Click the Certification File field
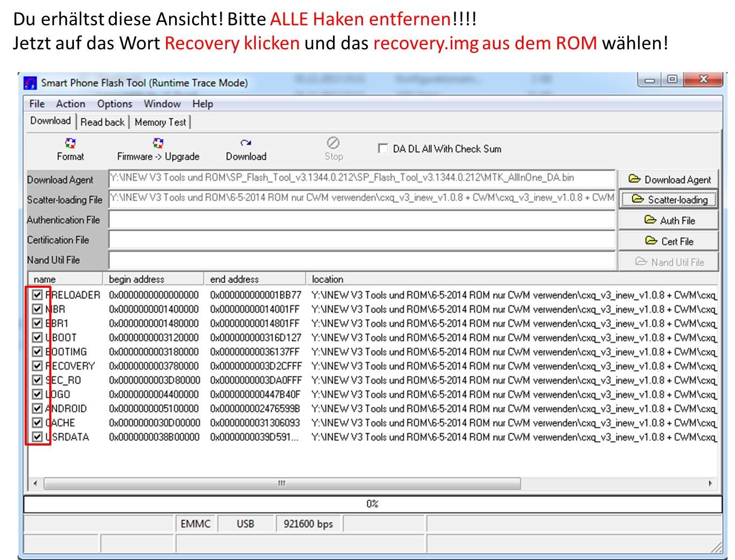The width and height of the screenshot is (735, 560). 362,240
